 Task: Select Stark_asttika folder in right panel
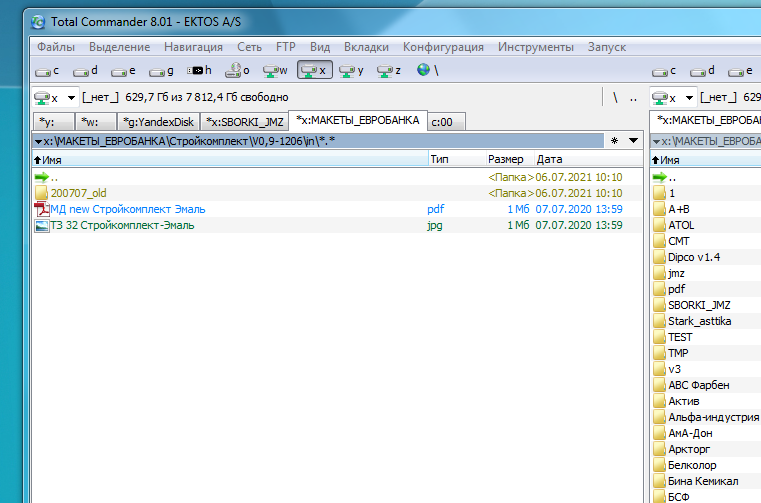click(699, 321)
